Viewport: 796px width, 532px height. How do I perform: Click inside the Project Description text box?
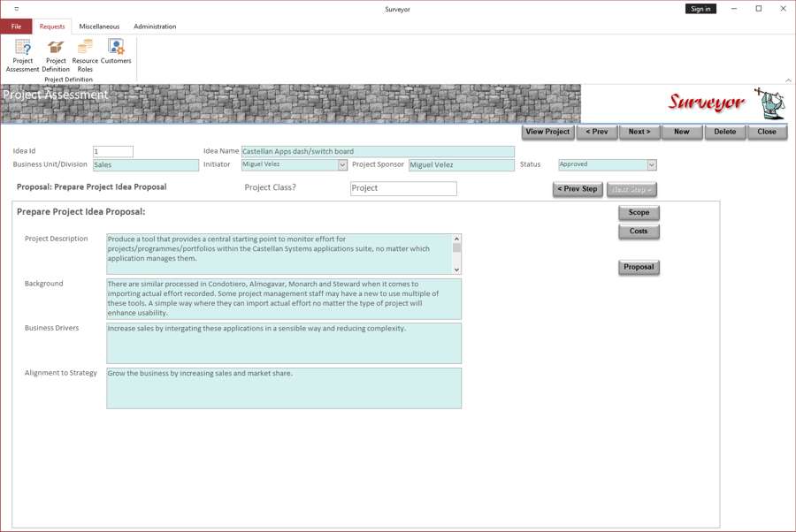point(279,255)
